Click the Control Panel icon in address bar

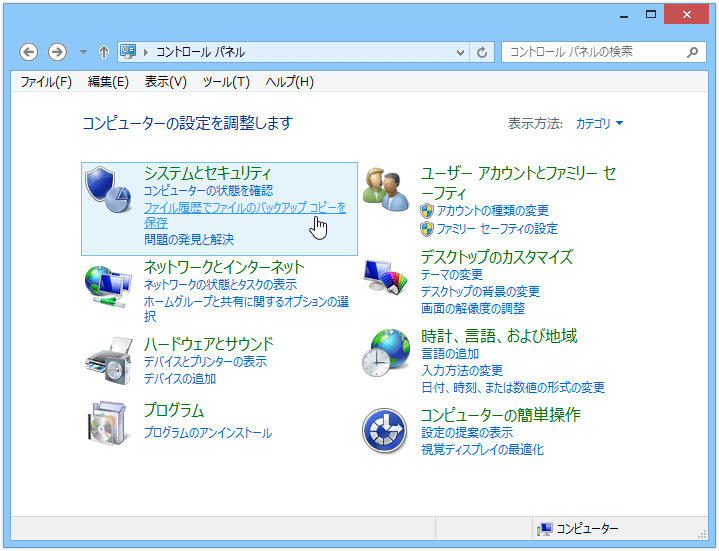128,52
